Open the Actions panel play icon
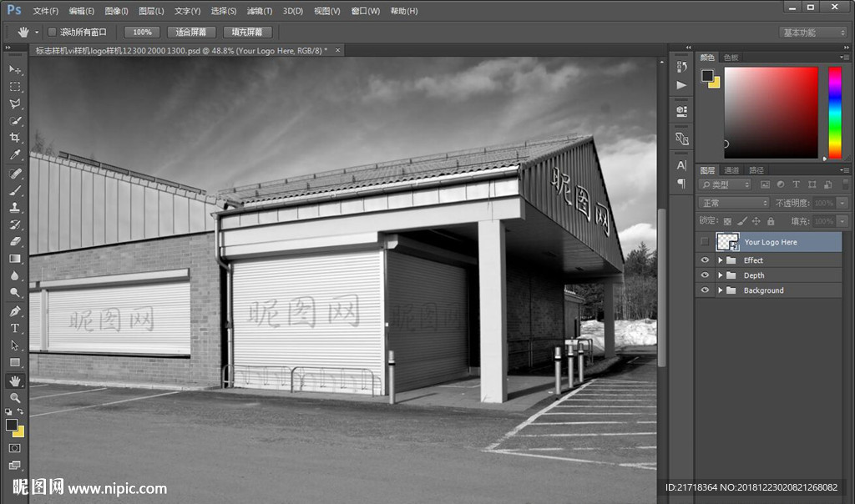 [681, 85]
